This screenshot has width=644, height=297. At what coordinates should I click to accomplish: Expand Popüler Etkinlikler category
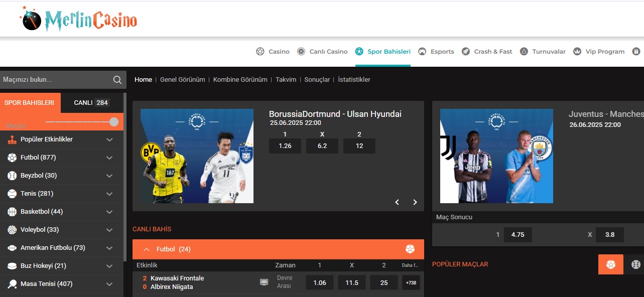pyautogui.click(x=109, y=139)
